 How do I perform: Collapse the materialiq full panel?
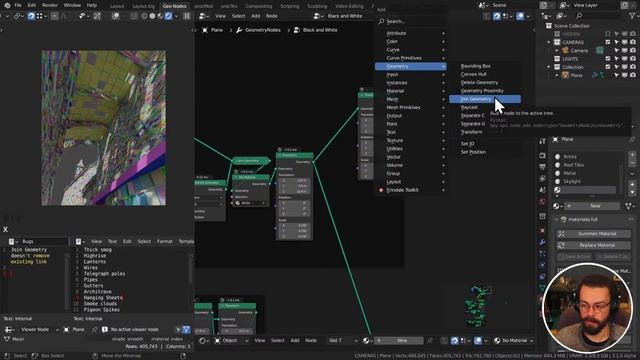[x=556, y=220]
